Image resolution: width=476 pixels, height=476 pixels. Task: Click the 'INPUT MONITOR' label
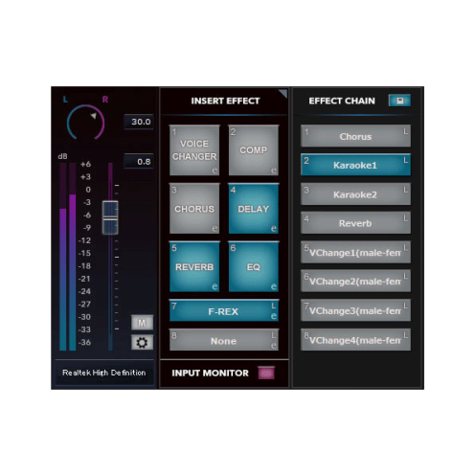(210, 374)
